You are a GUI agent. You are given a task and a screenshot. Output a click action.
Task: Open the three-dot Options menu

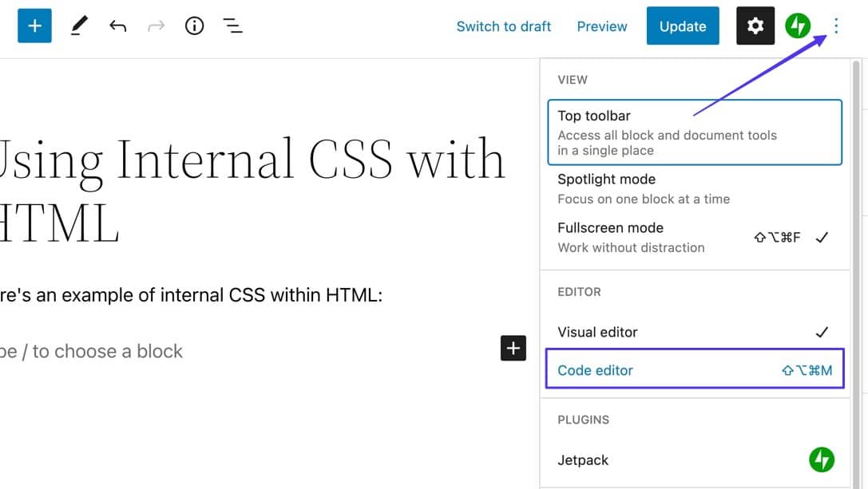pyautogui.click(x=836, y=26)
